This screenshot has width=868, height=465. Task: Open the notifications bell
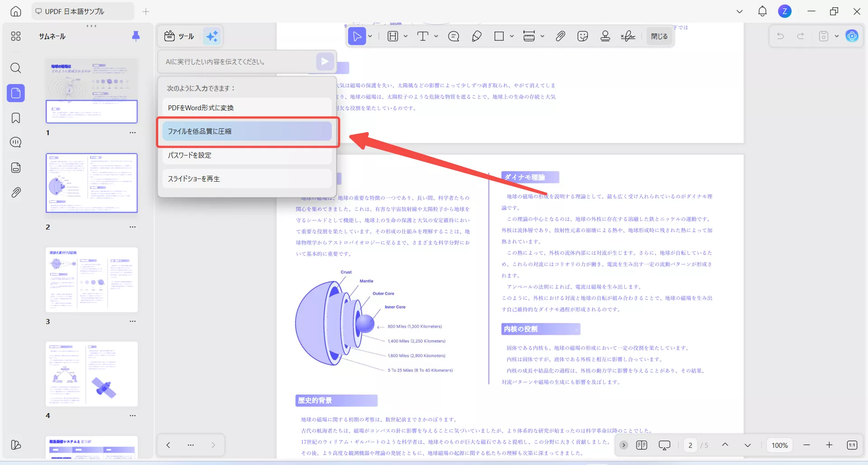click(x=762, y=11)
